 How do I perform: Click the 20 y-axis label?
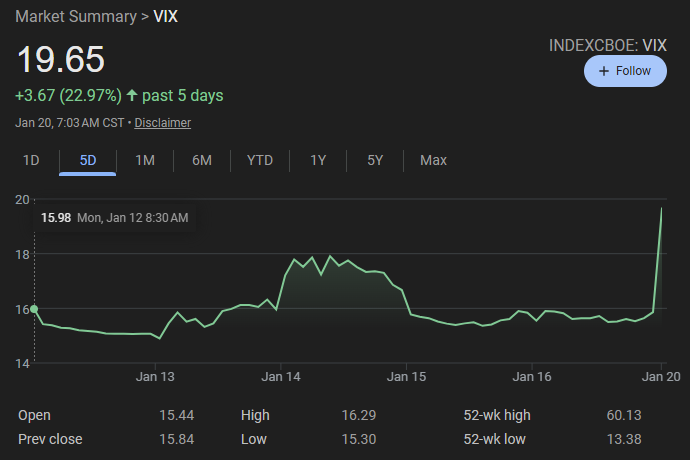click(x=22, y=200)
